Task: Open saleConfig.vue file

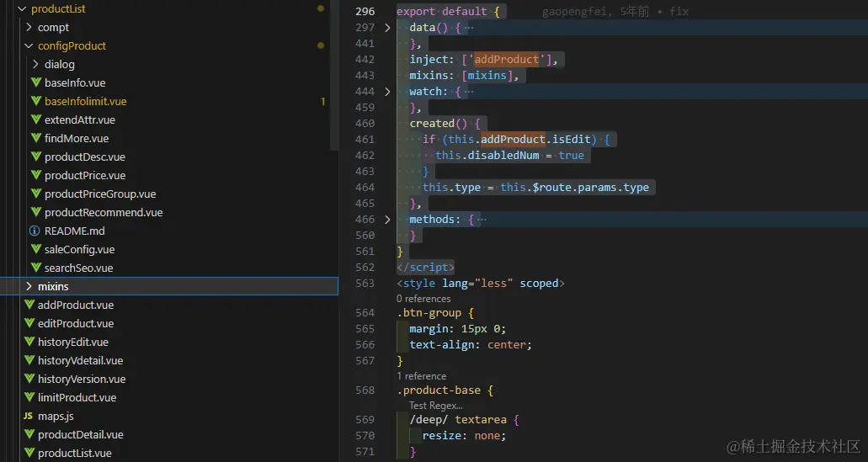Action: pos(79,250)
